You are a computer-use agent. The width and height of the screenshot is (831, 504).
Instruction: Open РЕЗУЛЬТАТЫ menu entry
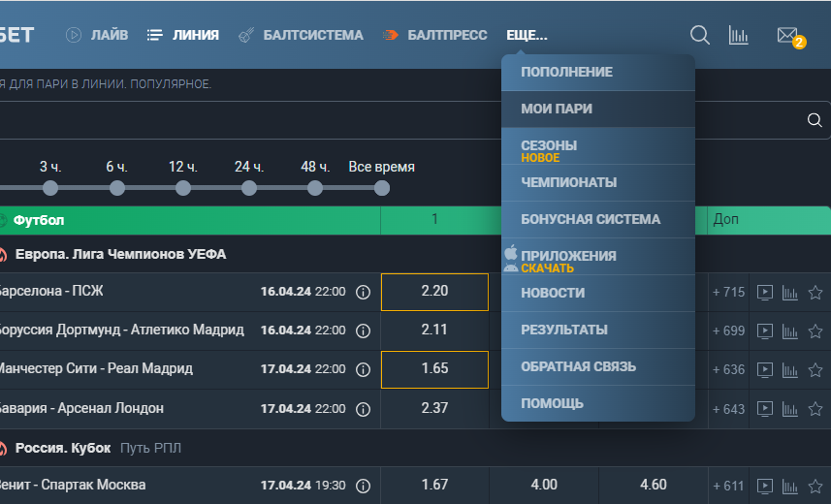[x=598, y=331]
